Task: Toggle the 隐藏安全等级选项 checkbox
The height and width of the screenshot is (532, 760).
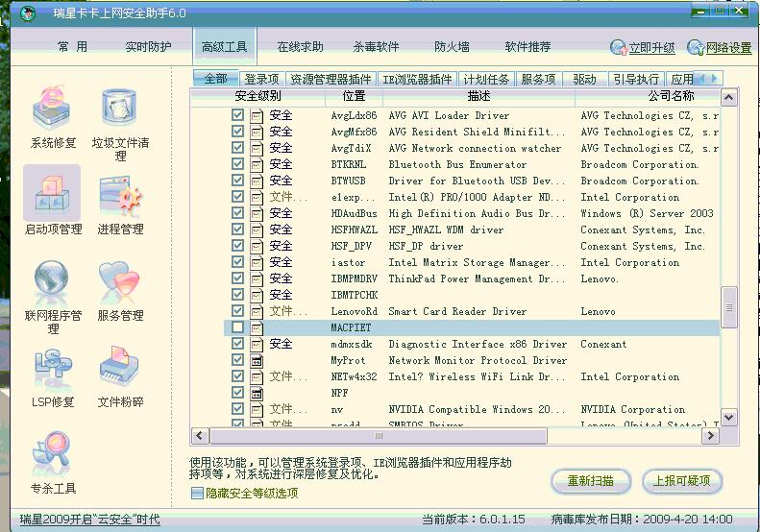Action: pyautogui.click(x=197, y=494)
